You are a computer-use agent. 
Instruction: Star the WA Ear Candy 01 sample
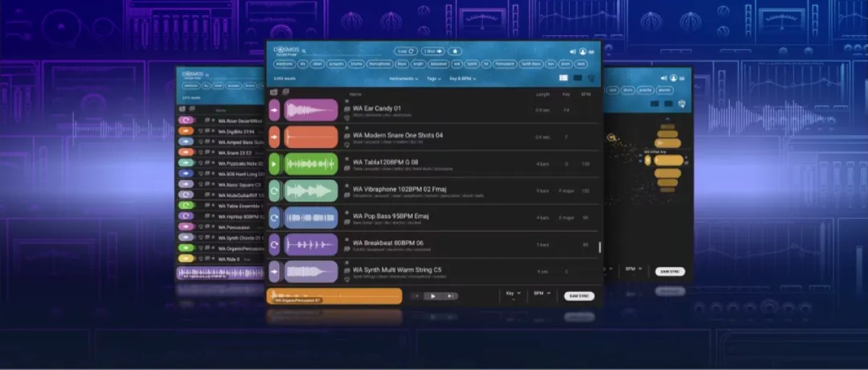(x=347, y=101)
